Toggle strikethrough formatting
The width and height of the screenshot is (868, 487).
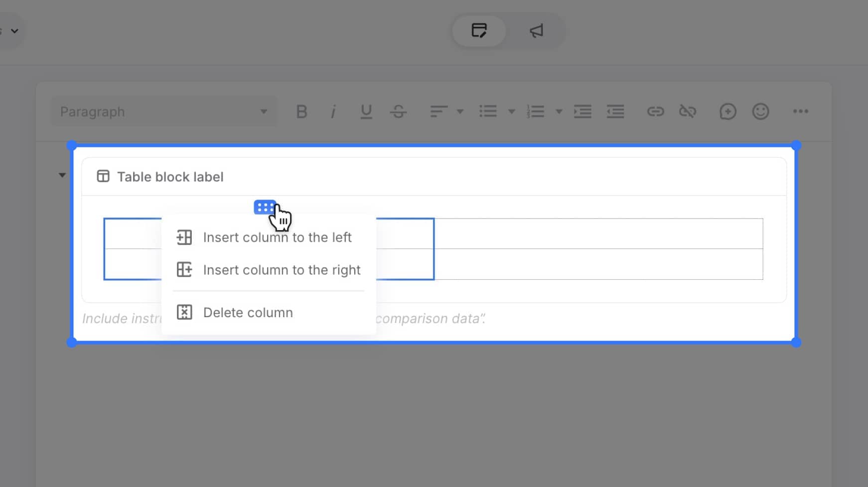coord(398,112)
